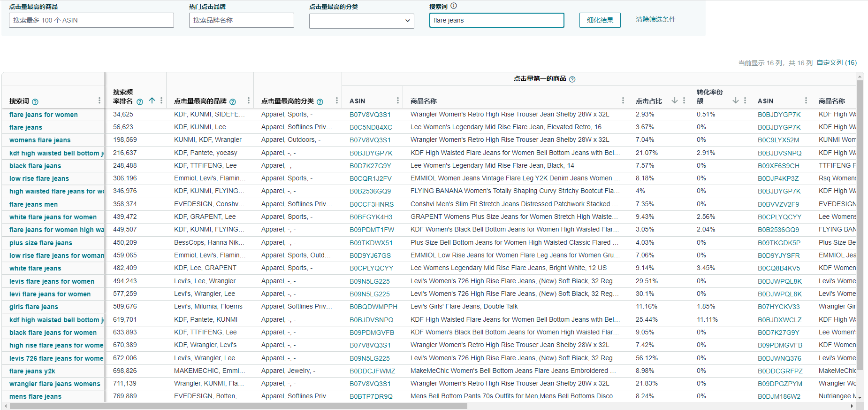868x410 pixels.
Task: Select click share value 56.12%
Action: pos(647,358)
